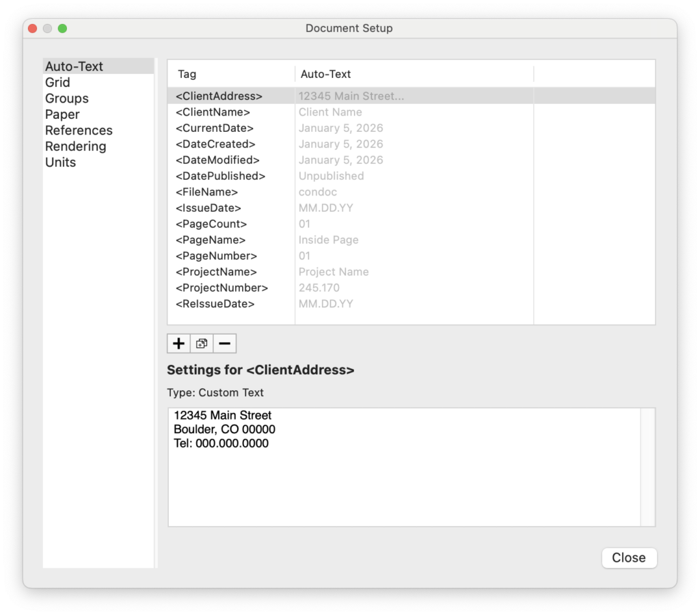Select Auto-Text in the sidebar
The height and width of the screenshot is (615, 700).
(98, 66)
